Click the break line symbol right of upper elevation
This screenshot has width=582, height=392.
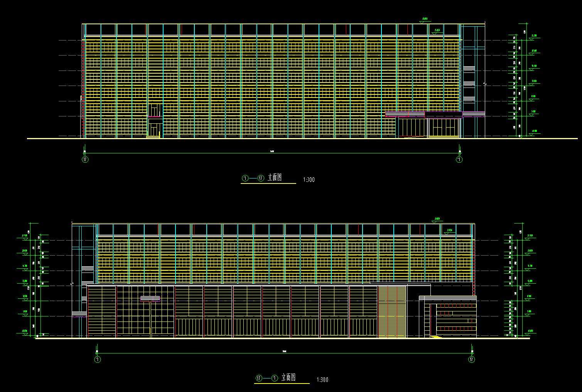tap(485, 84)
